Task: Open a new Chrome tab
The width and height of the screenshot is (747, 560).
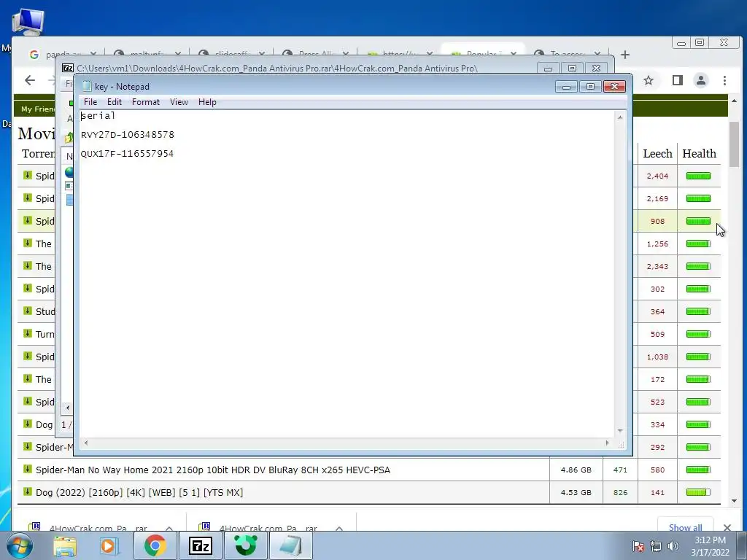Action: point(625,55)
